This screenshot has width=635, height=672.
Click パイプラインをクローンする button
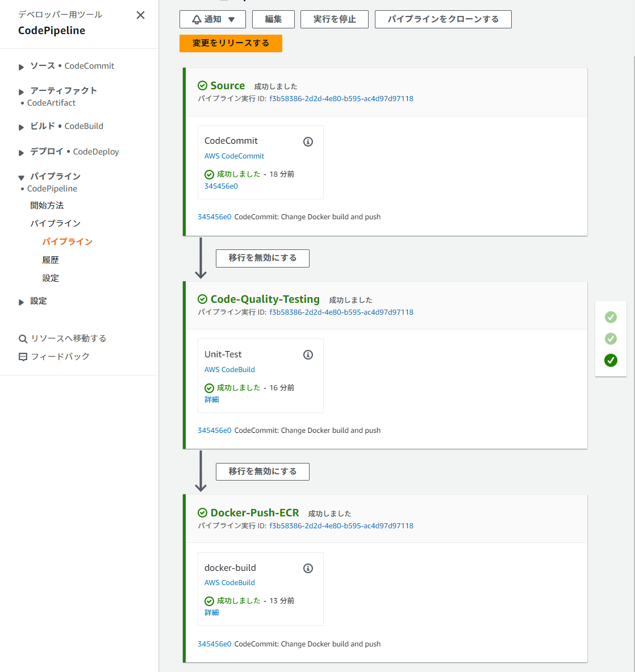pyautogui.click(x=443, y=19)
